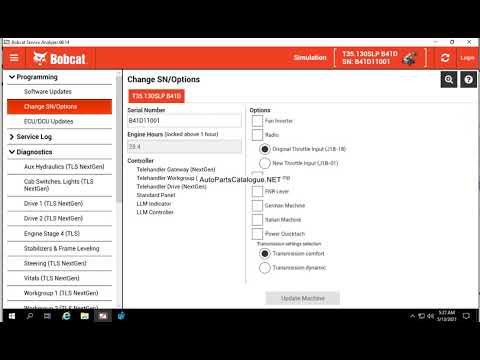Click Telehandler Drive (NextGen) controller
Screen dimensions: 480x360
(x=172, y=187)
